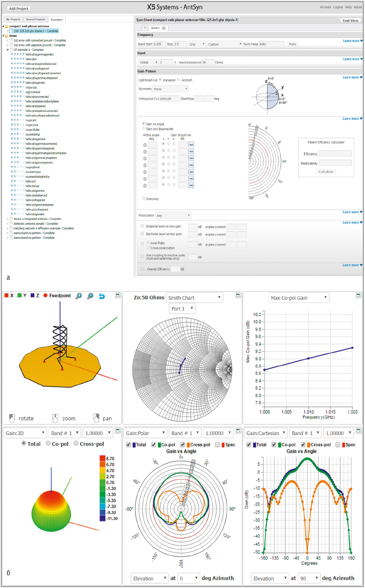
Task: Toggle Overall Efficiency checkbox
Action: (x=142, y=269)
